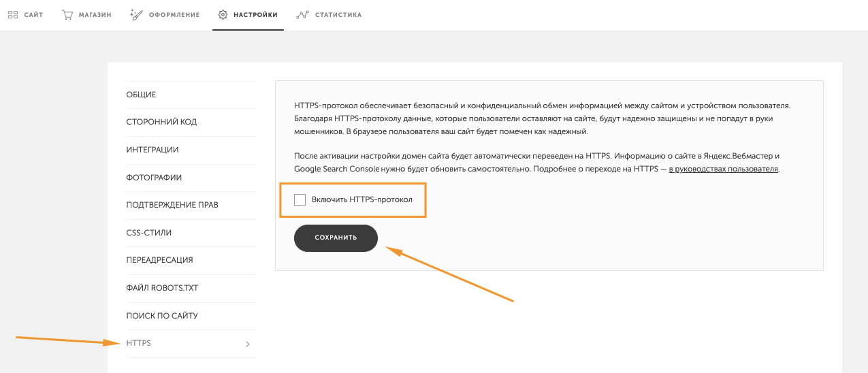868x373 pixels.
Task: Open the Статистика tab
Action: point(338,15)
